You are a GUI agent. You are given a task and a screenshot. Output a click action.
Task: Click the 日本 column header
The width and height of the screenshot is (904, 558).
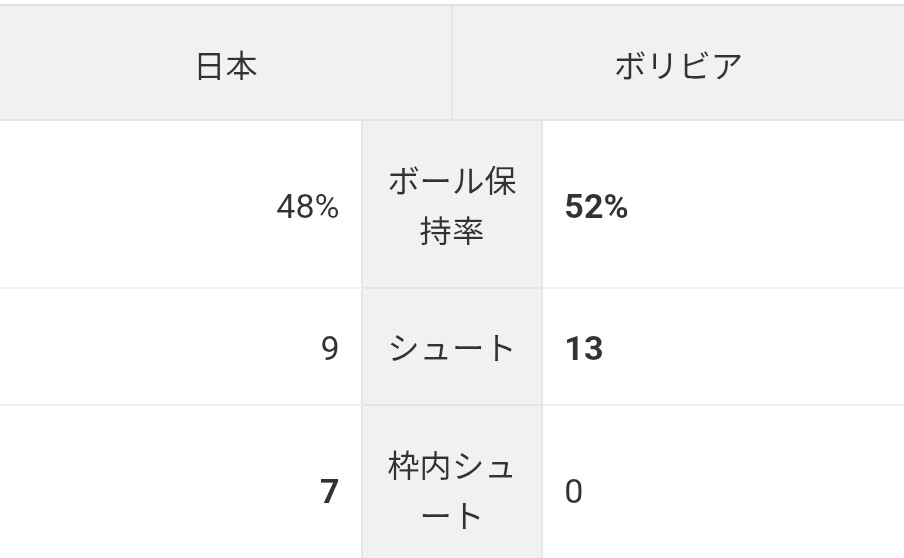click(226, 66)
